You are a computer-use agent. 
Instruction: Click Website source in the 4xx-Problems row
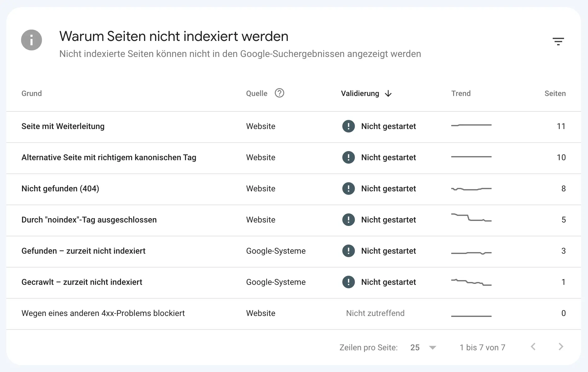pyautogui.click(x=261, y=313)
